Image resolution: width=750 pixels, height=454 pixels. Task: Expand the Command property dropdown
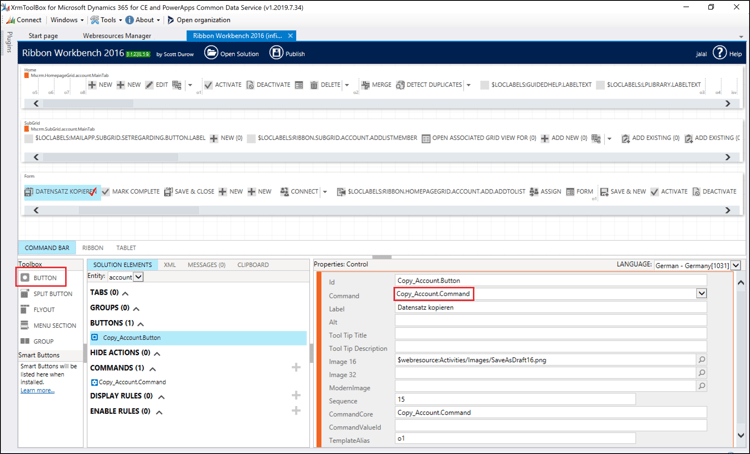[701, 294]
